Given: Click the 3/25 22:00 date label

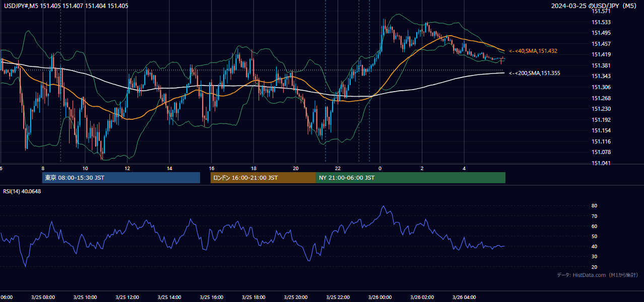Looking at the screenshot, I should click(338, 297).
